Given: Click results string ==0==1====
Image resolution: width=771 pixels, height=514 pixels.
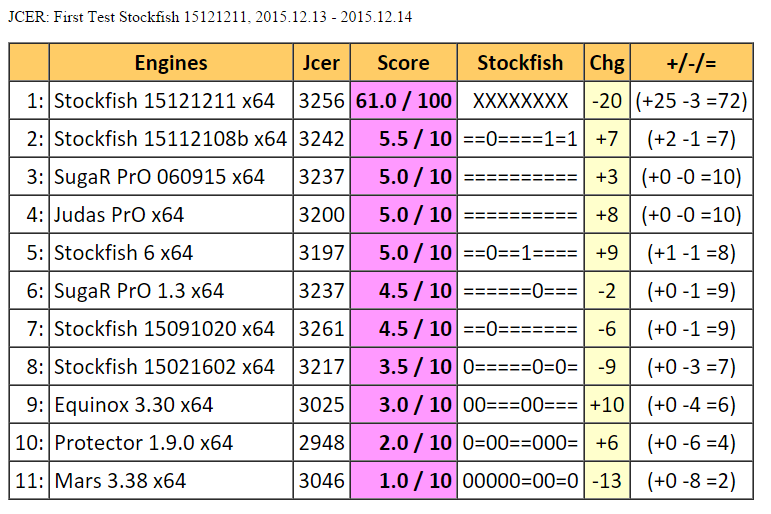Looking at the screenshot, I should click(x=520, y=253).
